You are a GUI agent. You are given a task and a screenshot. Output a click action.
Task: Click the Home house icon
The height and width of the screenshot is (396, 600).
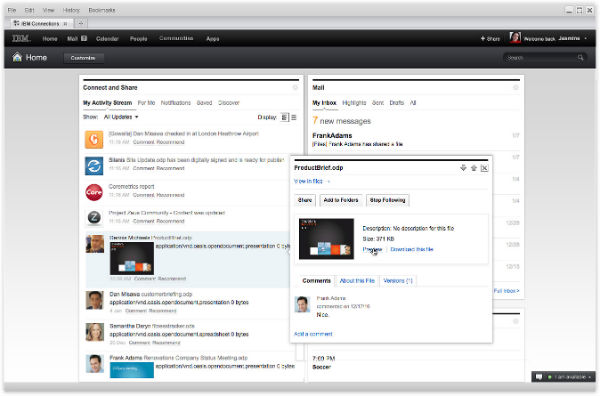(x=17, y=57)
